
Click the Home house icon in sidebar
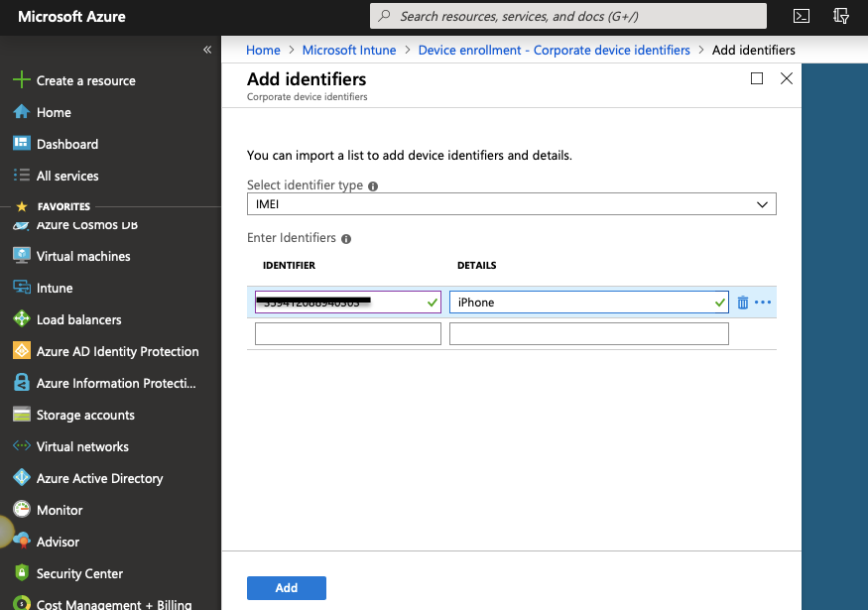click(x=22, y=112)
